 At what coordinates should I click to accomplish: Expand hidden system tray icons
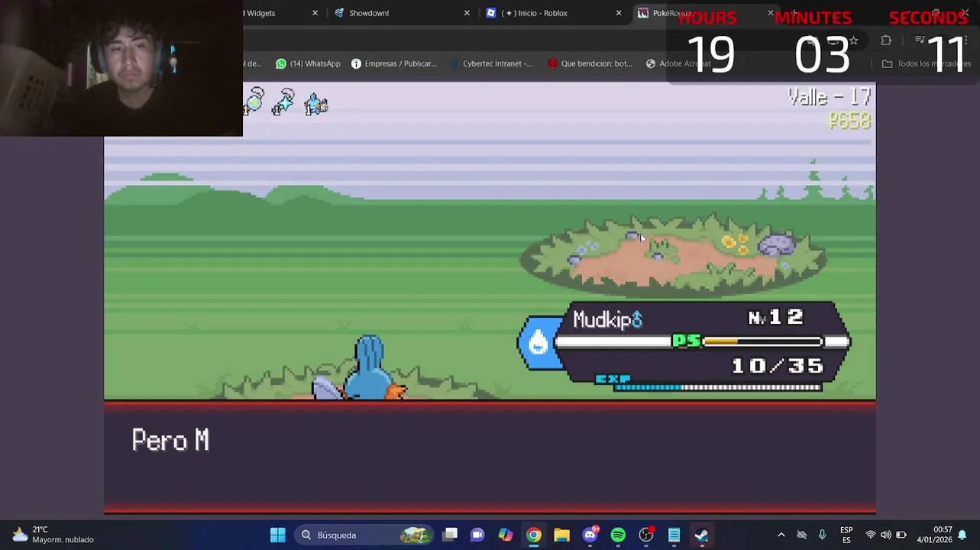tap(781, 535)
